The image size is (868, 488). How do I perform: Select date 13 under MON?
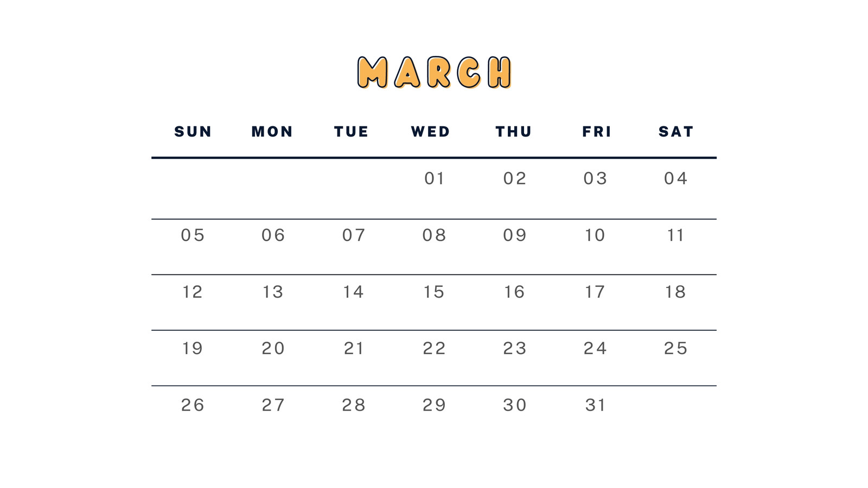pos(273,292)
